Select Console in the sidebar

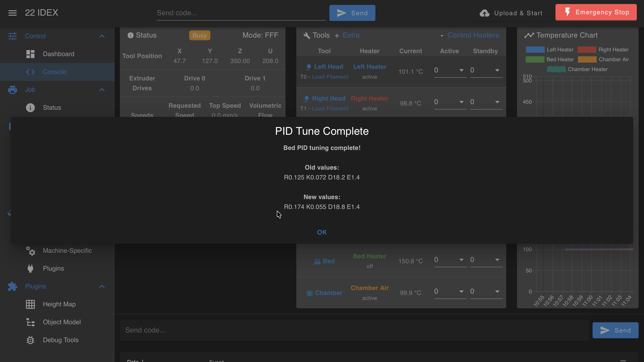(x=57, y=72)
